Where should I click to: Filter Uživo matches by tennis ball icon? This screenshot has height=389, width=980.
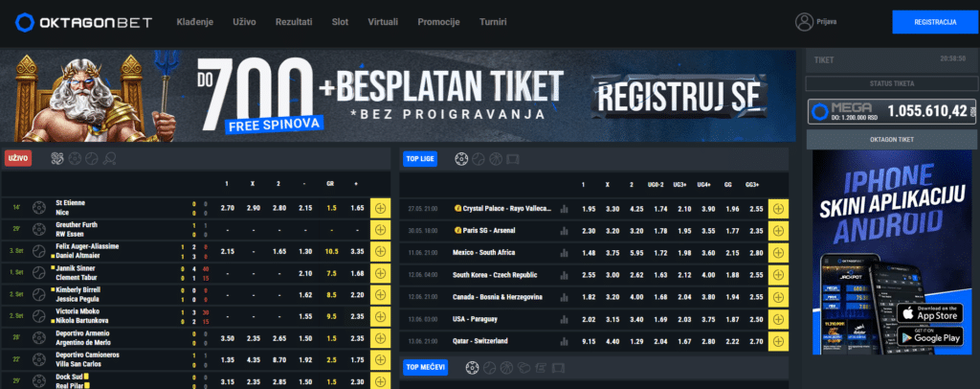[x=92, y=158]
